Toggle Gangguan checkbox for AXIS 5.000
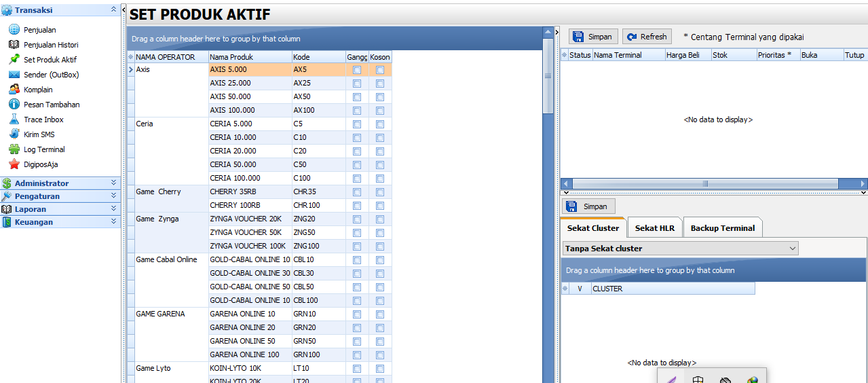 tap(357, 70)
